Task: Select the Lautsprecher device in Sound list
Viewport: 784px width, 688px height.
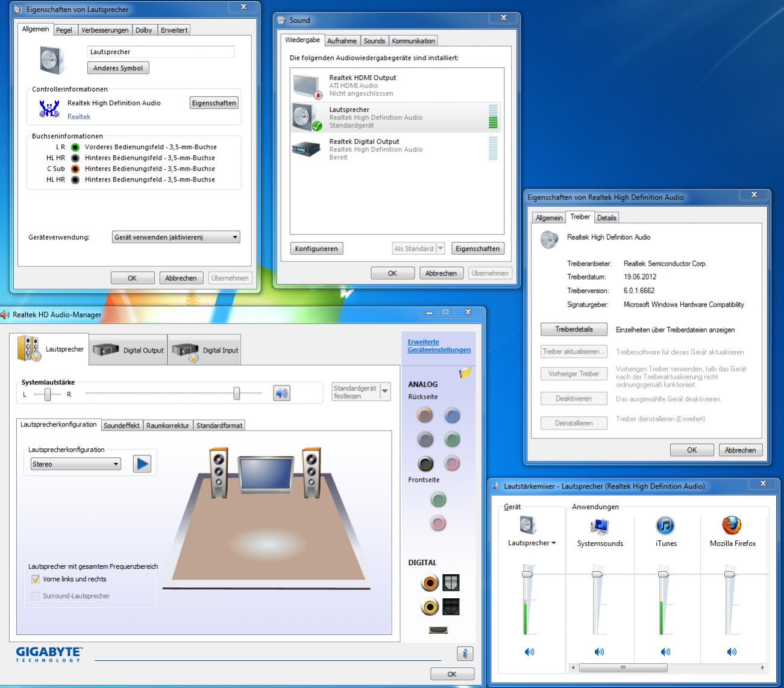Action: (x=397, y=117)
